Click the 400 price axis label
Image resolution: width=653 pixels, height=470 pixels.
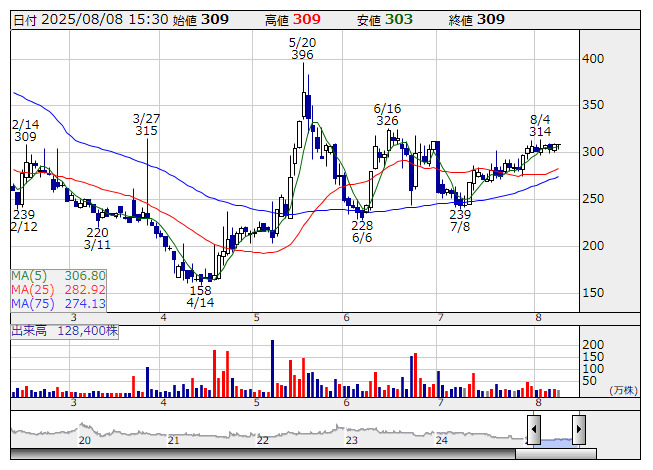tap(593, 59)
